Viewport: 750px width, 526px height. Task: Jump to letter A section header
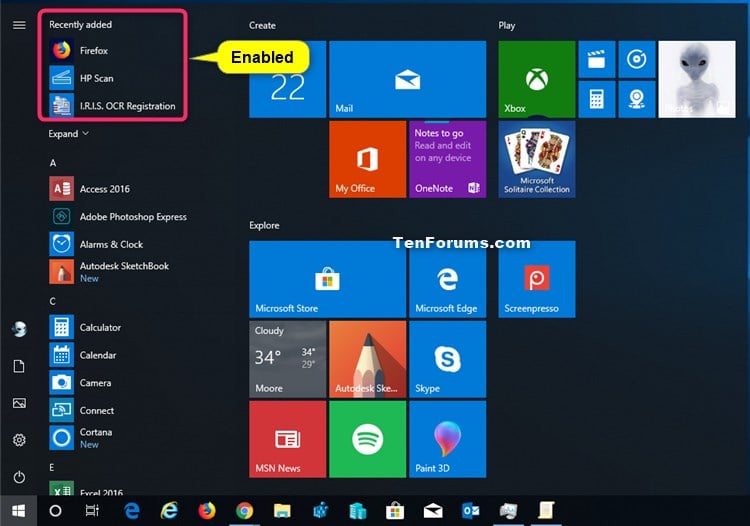point(53,163)
